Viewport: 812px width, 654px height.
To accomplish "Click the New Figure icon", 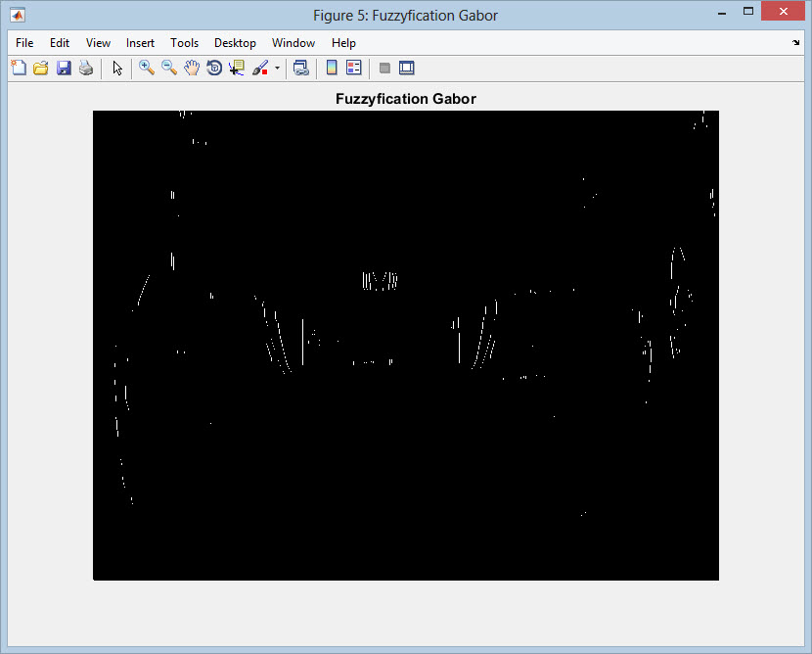I will pyautogui.click(x=19, y=68).
